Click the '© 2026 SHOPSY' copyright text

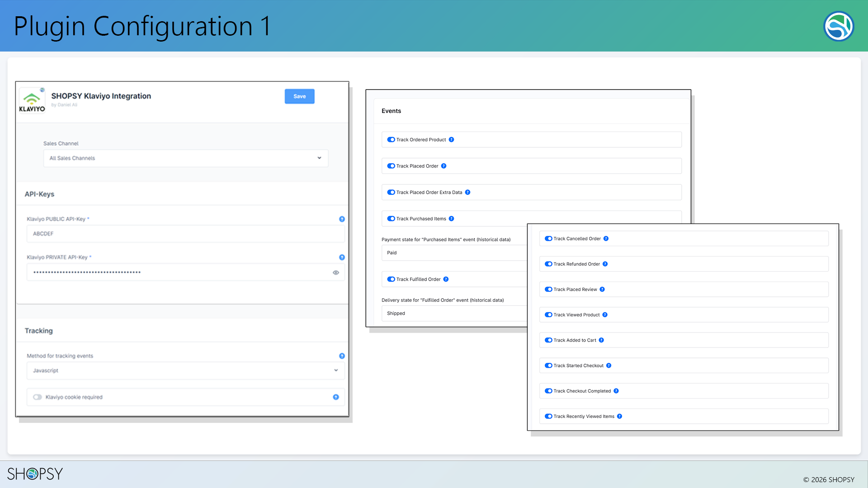pos(829,480)
